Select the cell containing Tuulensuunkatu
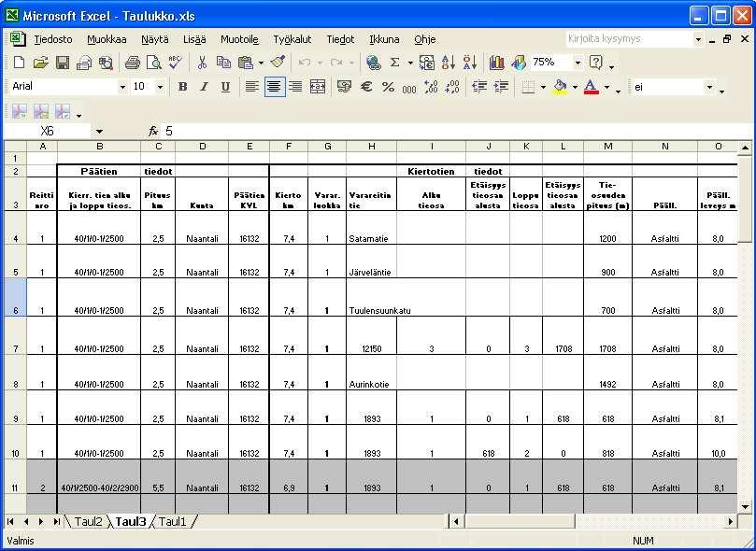This screenshot has height=551, width=756. tap(371, 297)
